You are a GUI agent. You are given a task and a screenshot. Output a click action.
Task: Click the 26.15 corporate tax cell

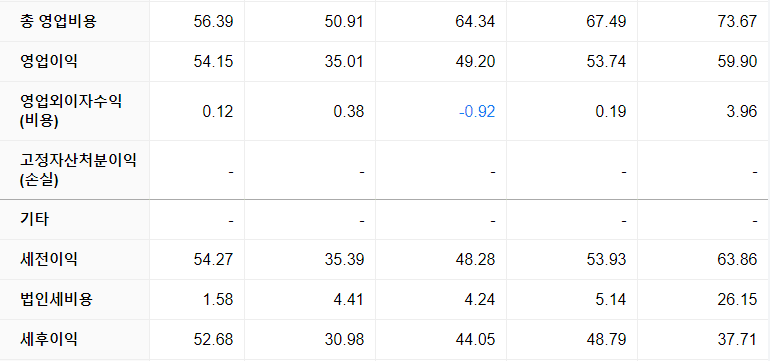(738, 299)
